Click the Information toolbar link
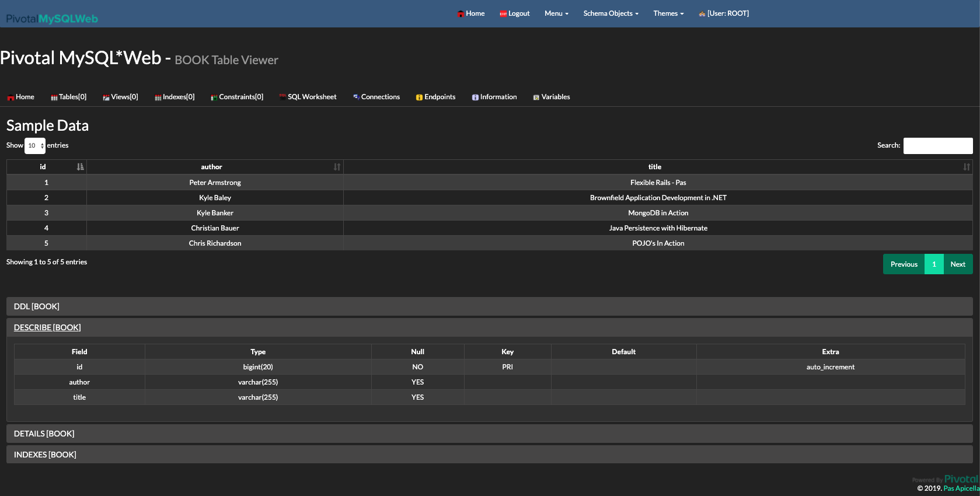The image size is (980, 496). 494,97
